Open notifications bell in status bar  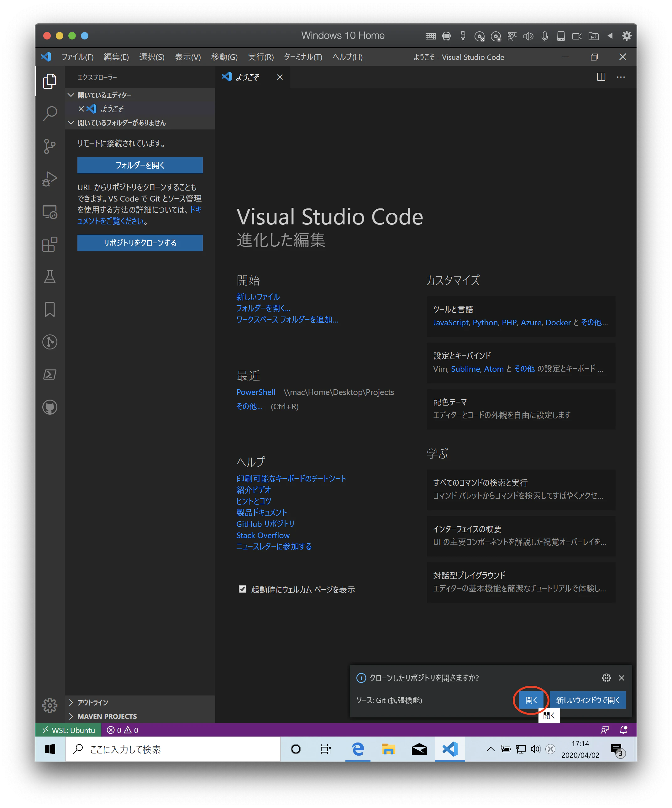click(x=623, y=730)
